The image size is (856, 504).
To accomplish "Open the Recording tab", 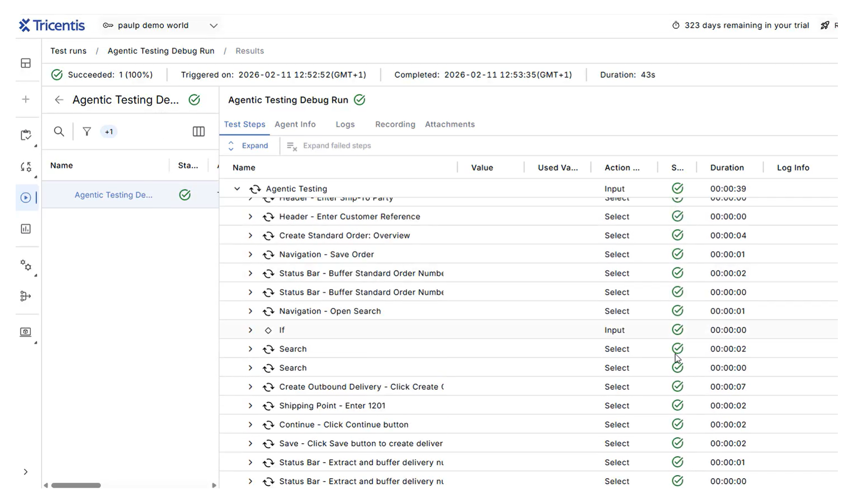I will 395,124.
